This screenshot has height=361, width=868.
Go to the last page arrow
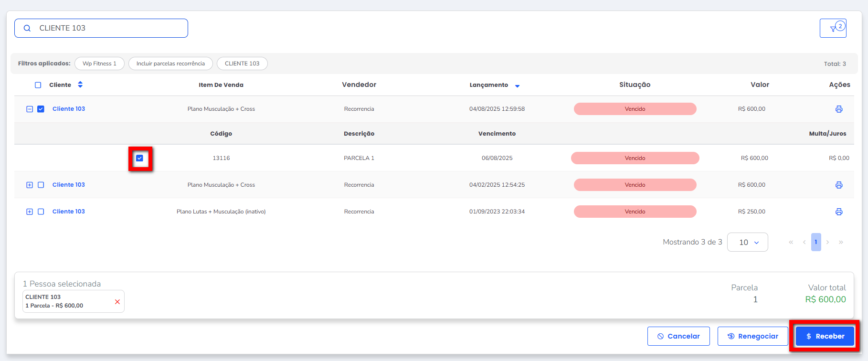point(841,243)
